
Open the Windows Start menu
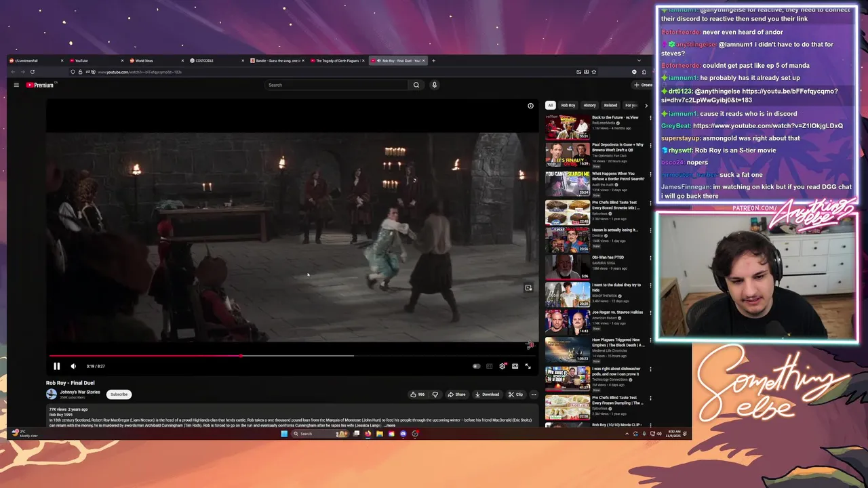pyautogui.click(x=284, y=434)
